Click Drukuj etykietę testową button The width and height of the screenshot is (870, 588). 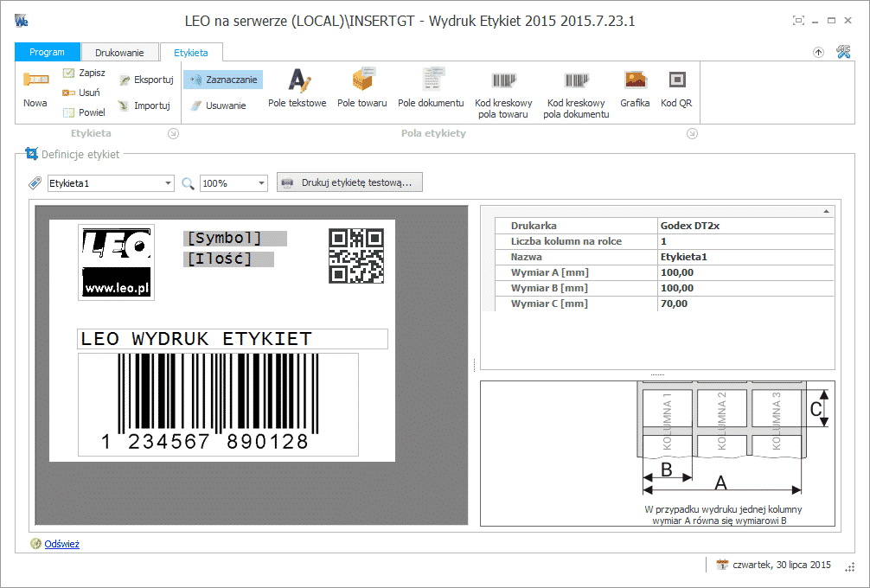(349, 182)
